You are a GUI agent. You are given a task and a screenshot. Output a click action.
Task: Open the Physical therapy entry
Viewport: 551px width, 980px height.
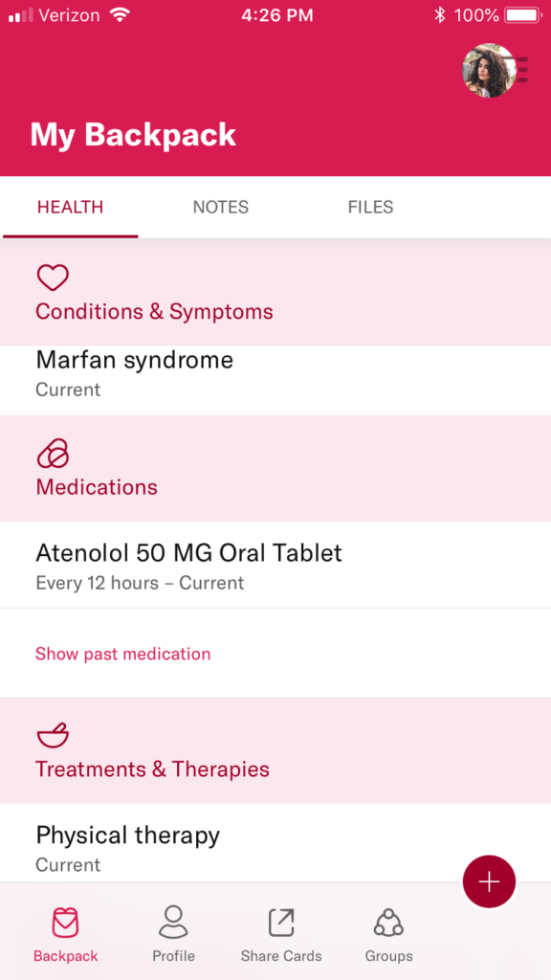[275, 844]
